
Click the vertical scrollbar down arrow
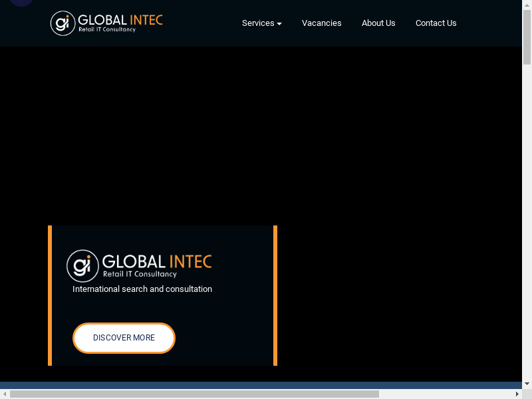[x=527, y=384]
